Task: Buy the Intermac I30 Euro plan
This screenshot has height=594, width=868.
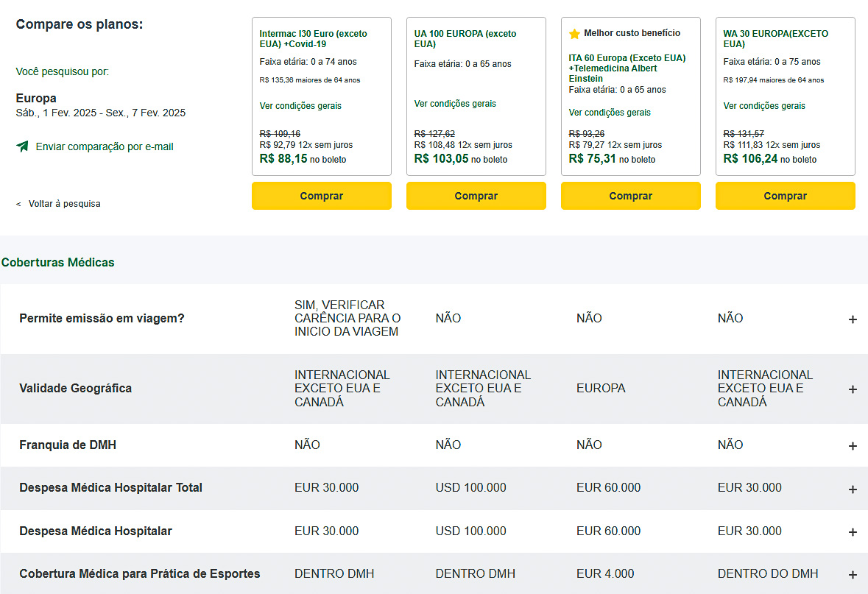Action: tap(322, 196)
